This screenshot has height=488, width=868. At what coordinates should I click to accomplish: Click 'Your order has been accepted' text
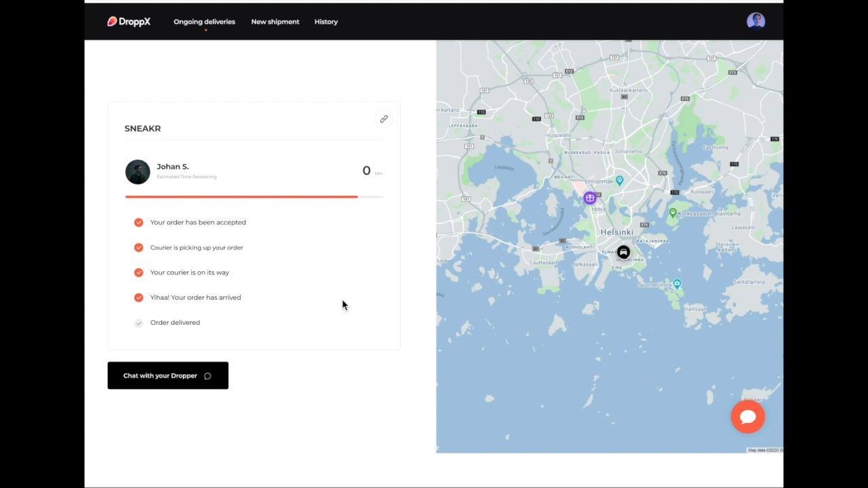198,222
